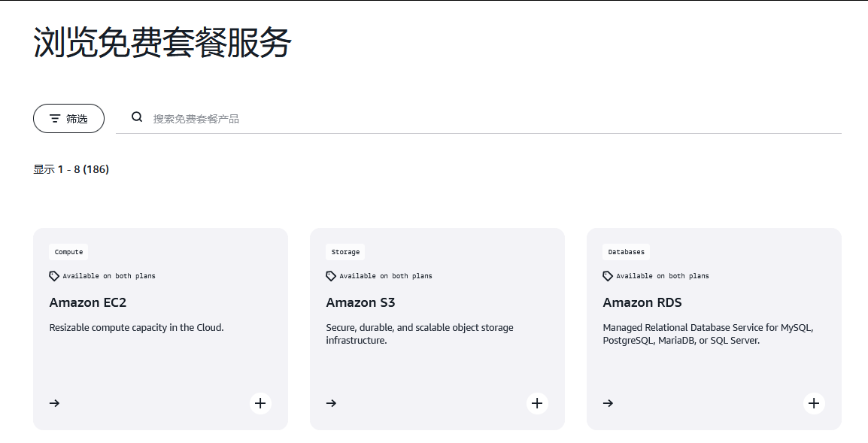Click the Compute category tag
Screen dimensions: 868x443
point(68,252)
